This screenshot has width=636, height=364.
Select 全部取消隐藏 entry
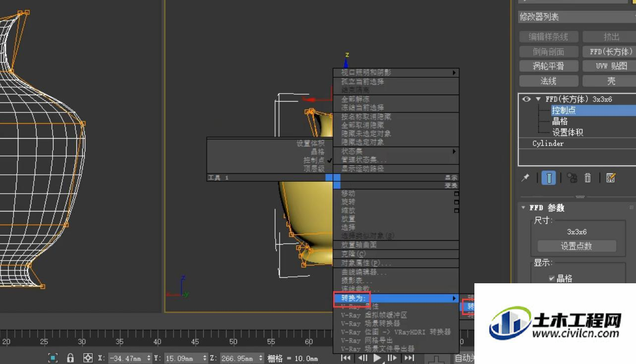(396, 125)
